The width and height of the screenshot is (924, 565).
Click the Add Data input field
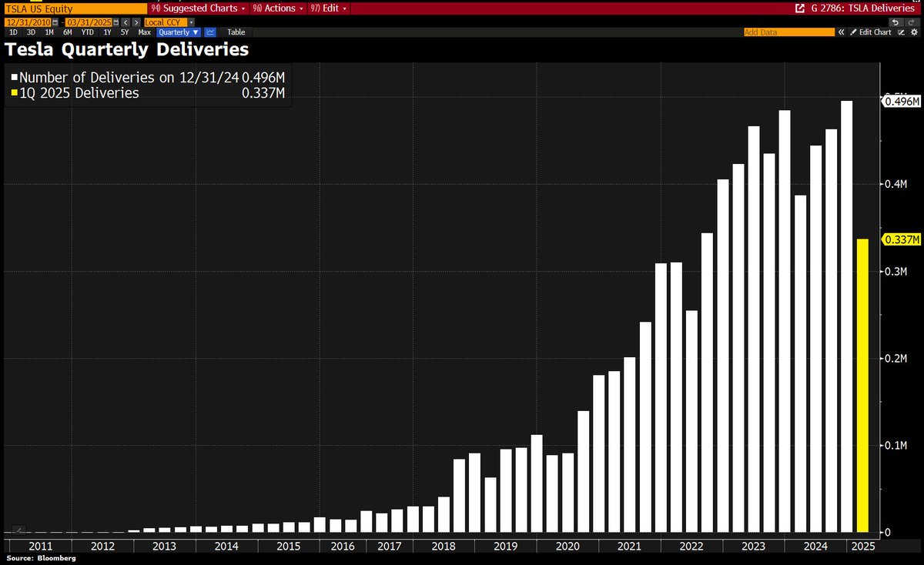pyautogui.click(x=789, y=32)
